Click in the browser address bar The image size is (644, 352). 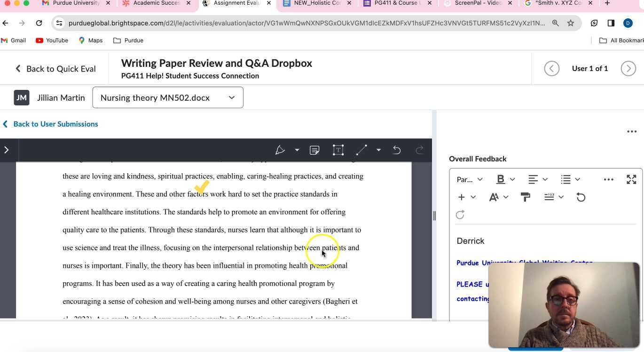pos(306,23)
